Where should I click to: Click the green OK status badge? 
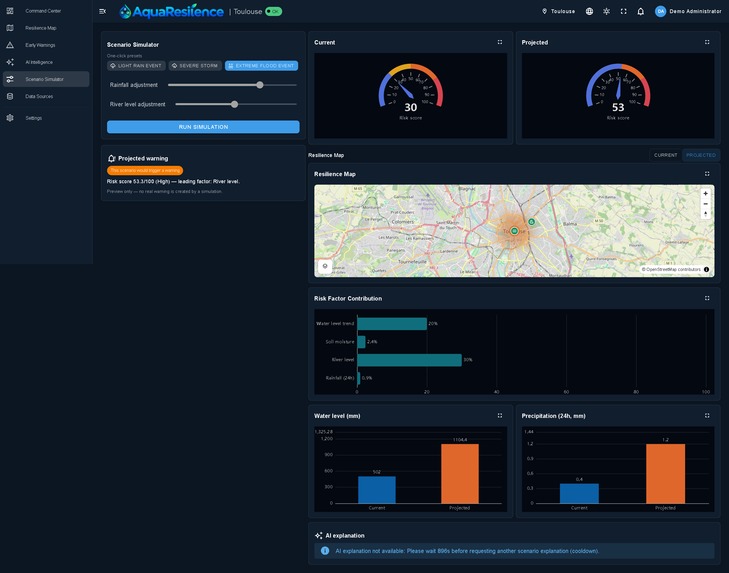point(273,11)
